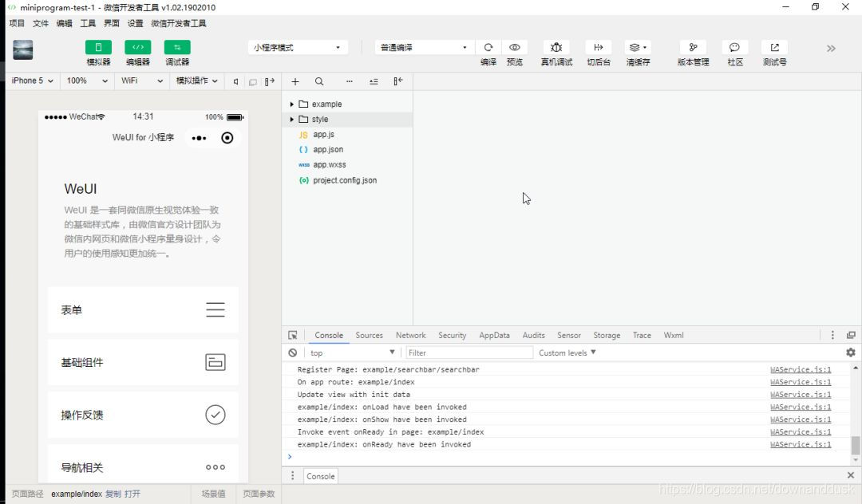Open the Project menu (项目)
Screen dimensions: 862x504
coord(17,23)
